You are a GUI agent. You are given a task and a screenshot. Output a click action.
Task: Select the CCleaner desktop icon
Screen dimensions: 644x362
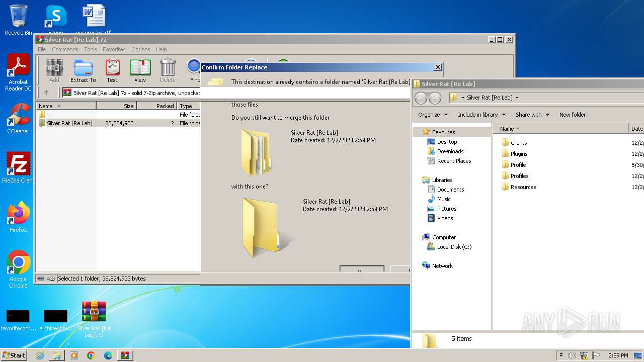tap(18, 119)
